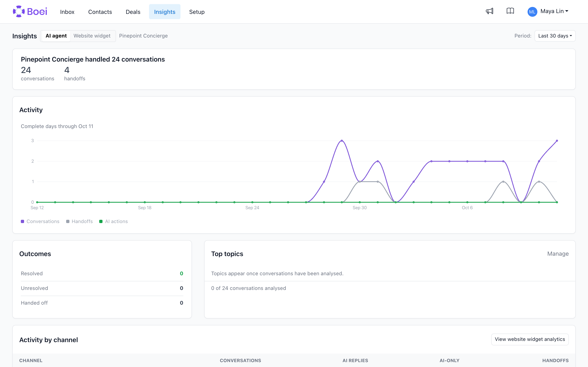Click the ML user avatar
Viewport: 588px width, 367px height.
[532, 12]
